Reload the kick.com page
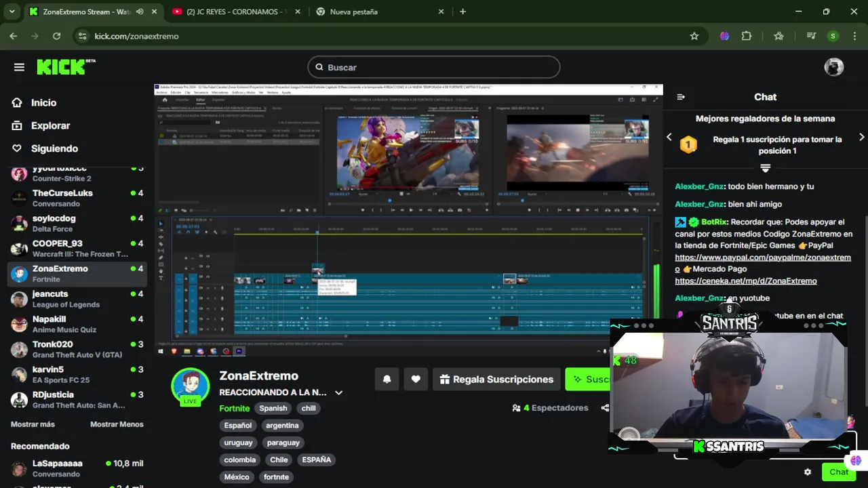Viewport: 868px width, 488px height. point(56,36)
